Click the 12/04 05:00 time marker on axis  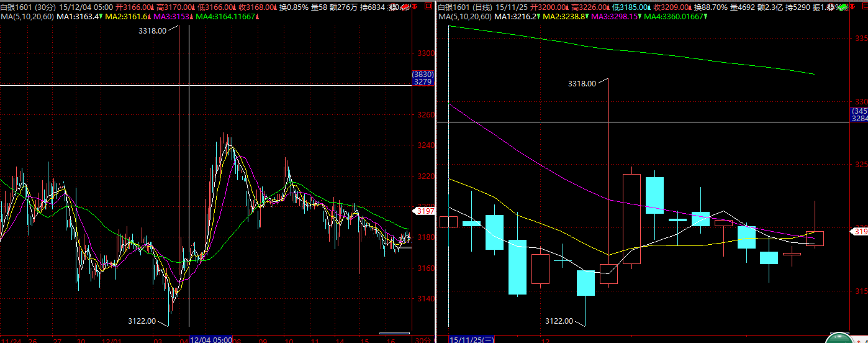[211, 339]
